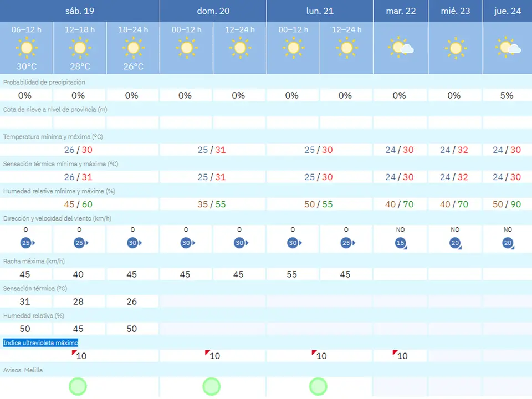The height and width of the screenshot is (399, 532).
Task: Click the sun icon for lun. 00–12 h
Action: pyautogui.click(x=294, y=48)
